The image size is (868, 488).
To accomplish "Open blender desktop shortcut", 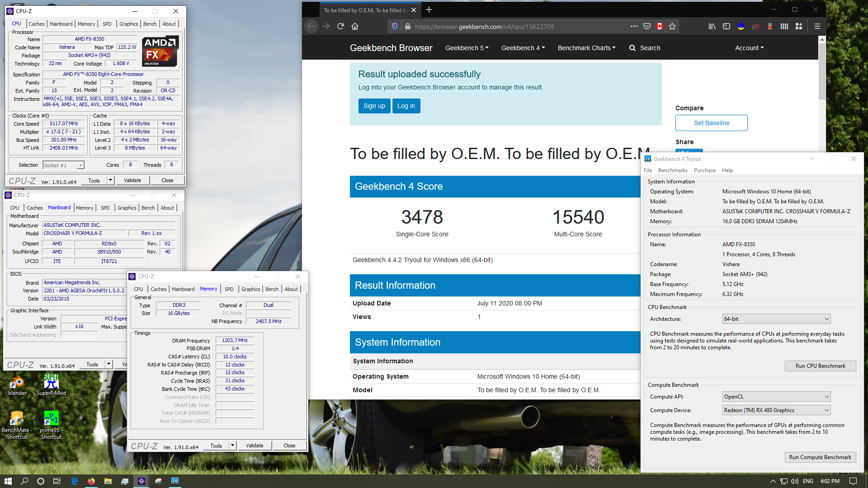I will pos(17,385).
